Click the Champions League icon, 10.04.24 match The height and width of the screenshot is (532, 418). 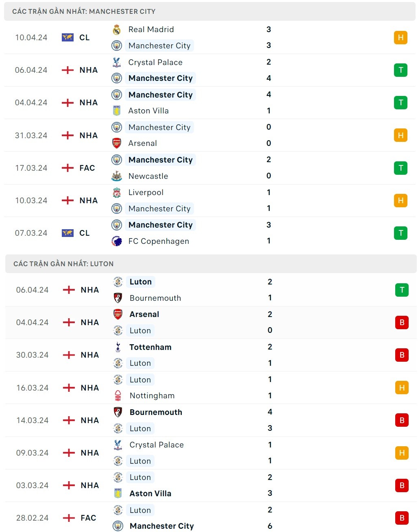[x=67, y=37]
